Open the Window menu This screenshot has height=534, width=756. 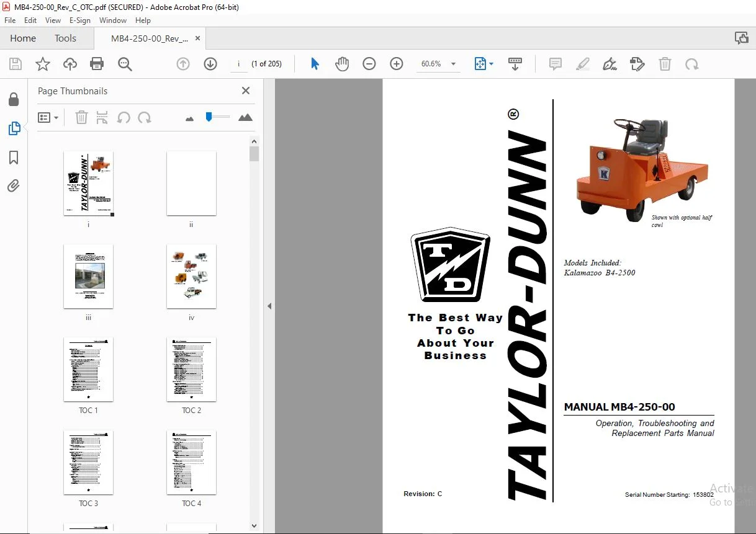tap(113, 20)
